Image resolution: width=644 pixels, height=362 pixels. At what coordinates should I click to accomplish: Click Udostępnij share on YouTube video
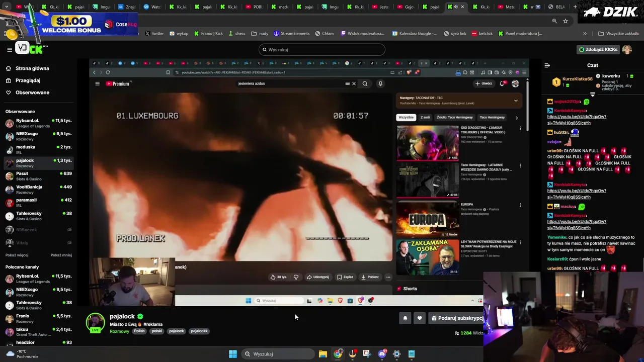coord(317,277)
